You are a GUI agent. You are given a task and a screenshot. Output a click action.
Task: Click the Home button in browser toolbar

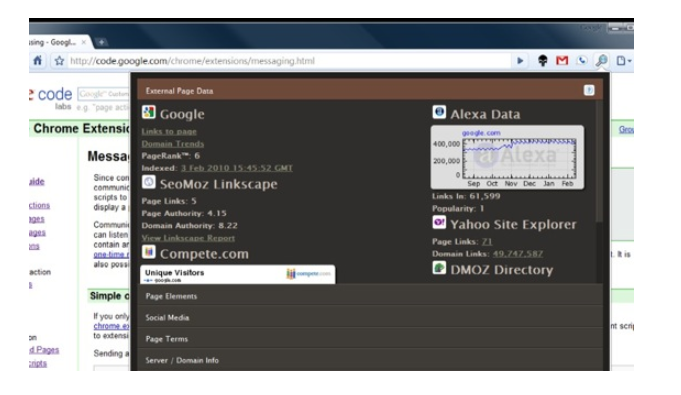pos(38,60)
